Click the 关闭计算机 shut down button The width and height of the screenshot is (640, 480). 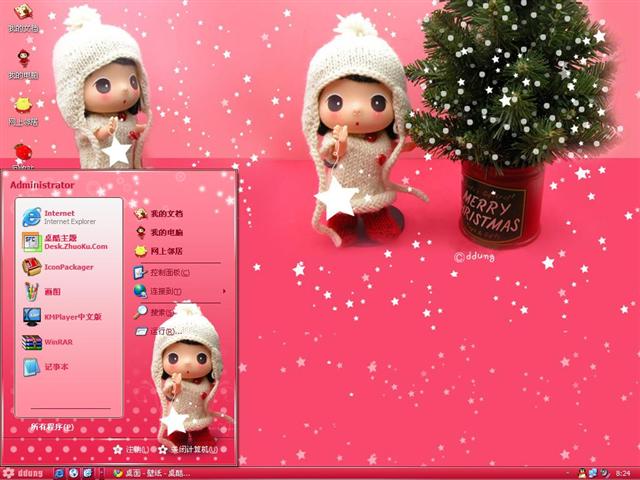[189, 449]
